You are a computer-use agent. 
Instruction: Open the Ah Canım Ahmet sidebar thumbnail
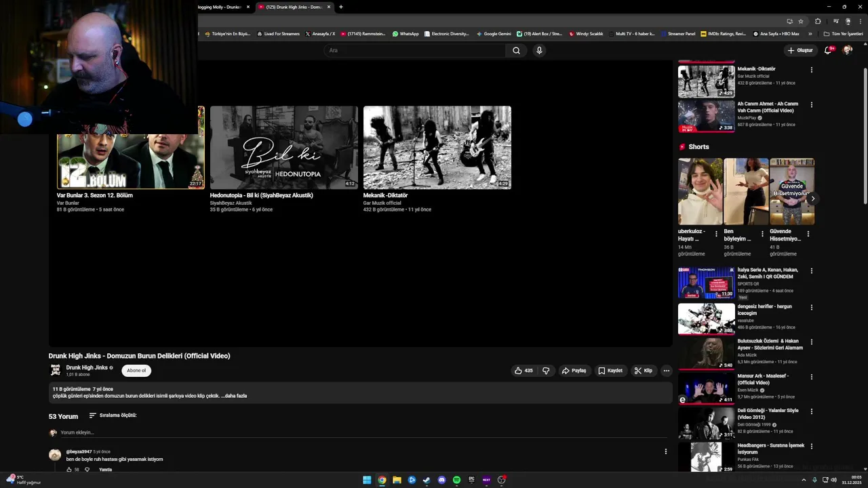click(707, 116)
